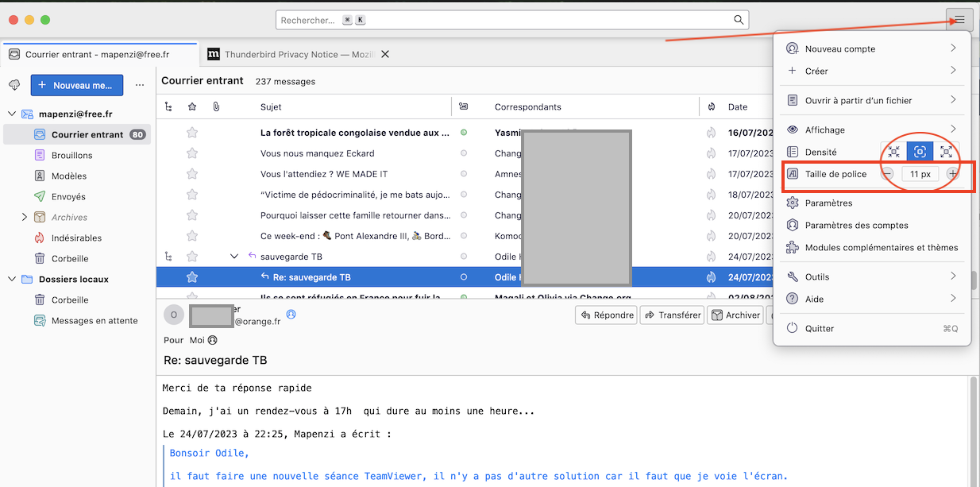
Task: Open Paramètres des comptes
Action: pos(872,226)
